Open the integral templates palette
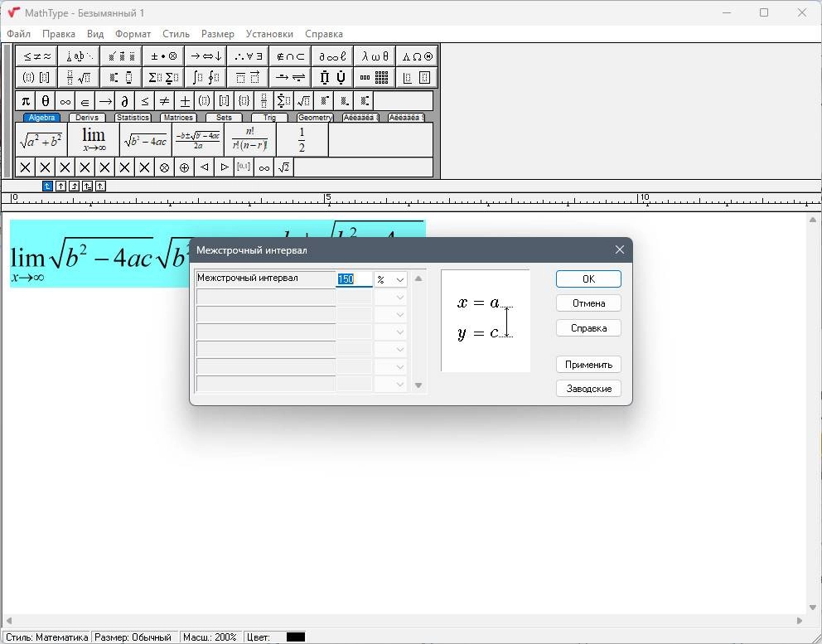The image size is (822, 644). (205, 78)
